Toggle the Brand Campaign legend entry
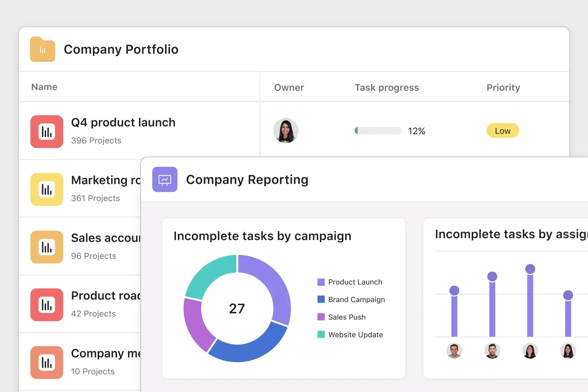588x392 pixels. [351, 299]
